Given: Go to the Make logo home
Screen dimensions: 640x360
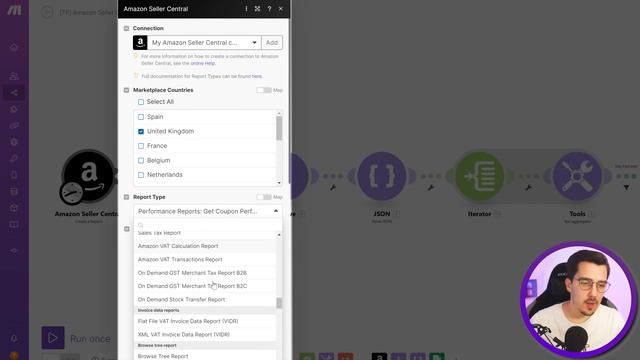Looking at the screenshot, I should 14,11.
